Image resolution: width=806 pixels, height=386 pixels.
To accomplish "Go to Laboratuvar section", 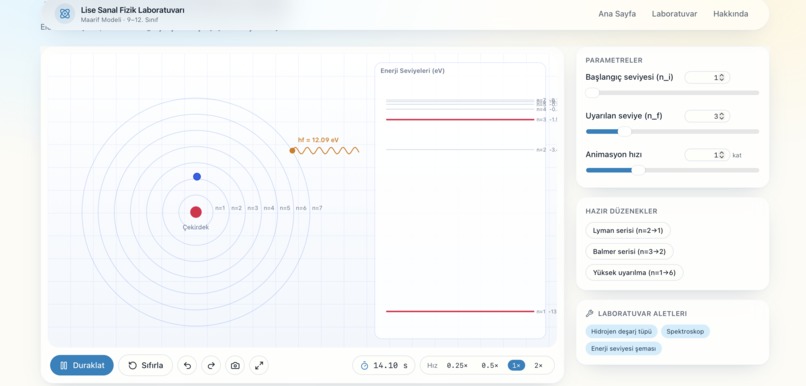I will pyautogui.click(x=674, y=14).
